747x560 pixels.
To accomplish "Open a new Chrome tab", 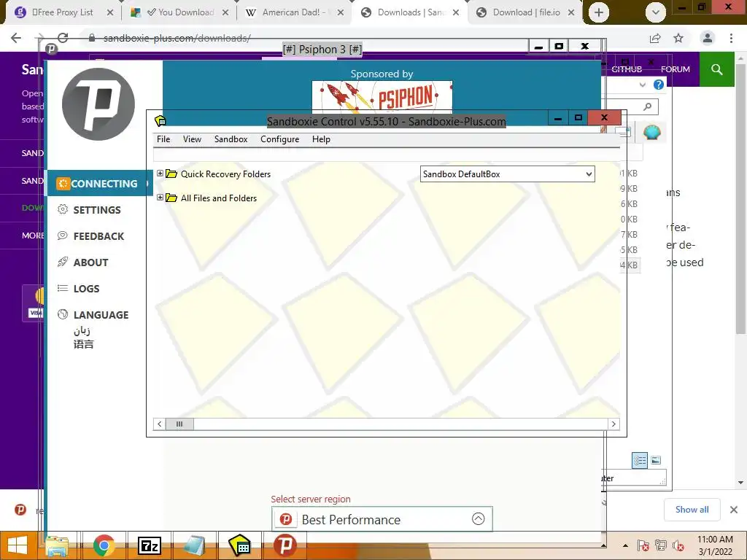I will click(x=599, y=12).
